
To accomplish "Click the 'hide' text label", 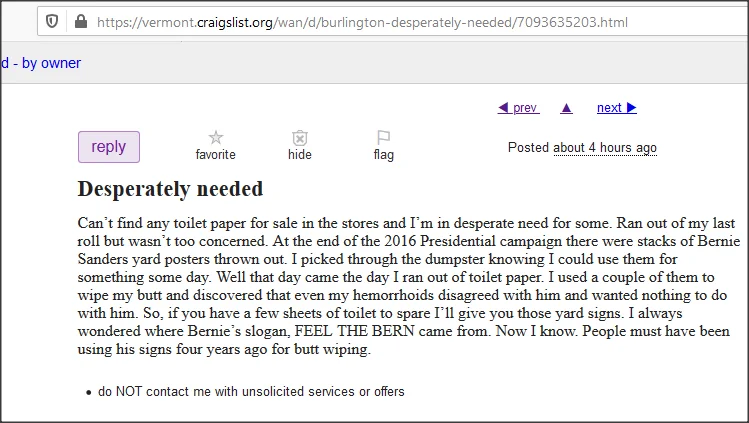I will pyautogui.click(x=300, y=155).
